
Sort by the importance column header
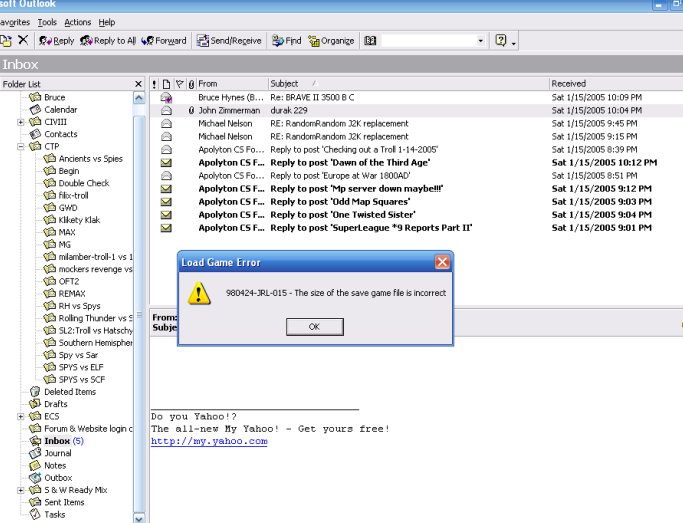[154, 83]
